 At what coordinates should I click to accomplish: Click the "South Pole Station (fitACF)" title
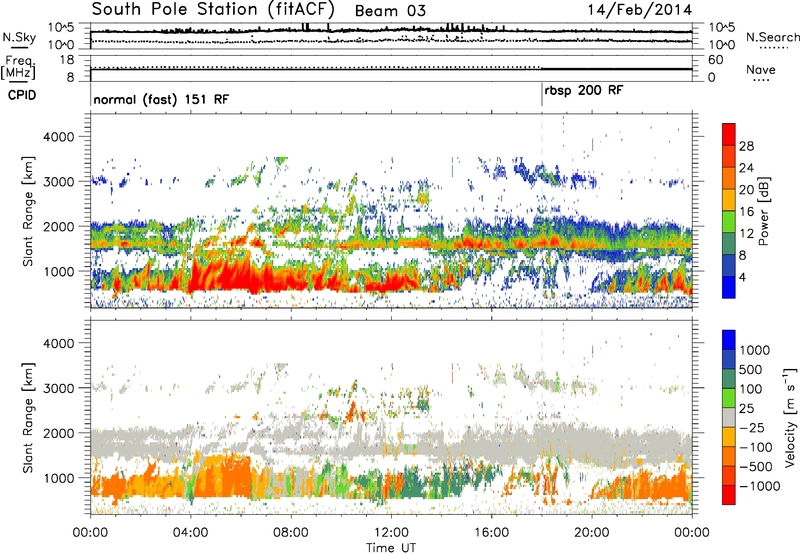coord(213,10)
